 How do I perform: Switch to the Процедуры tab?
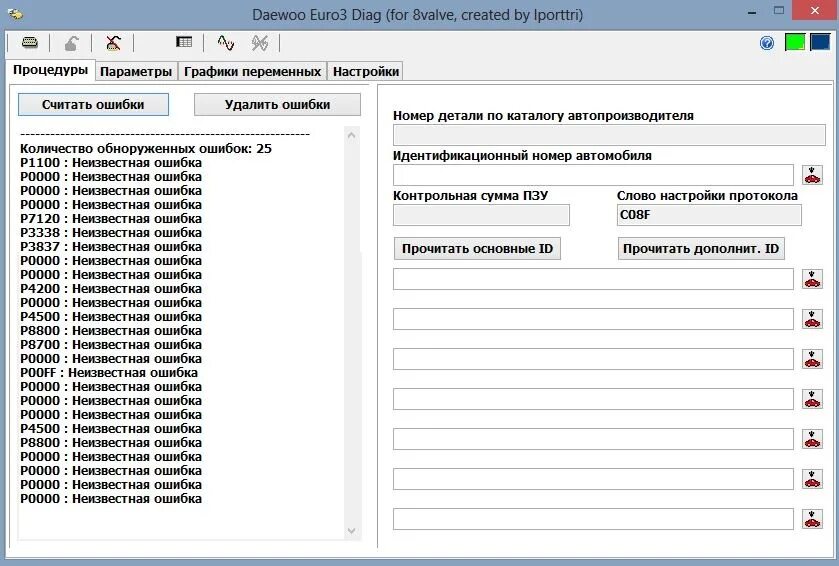51,70
